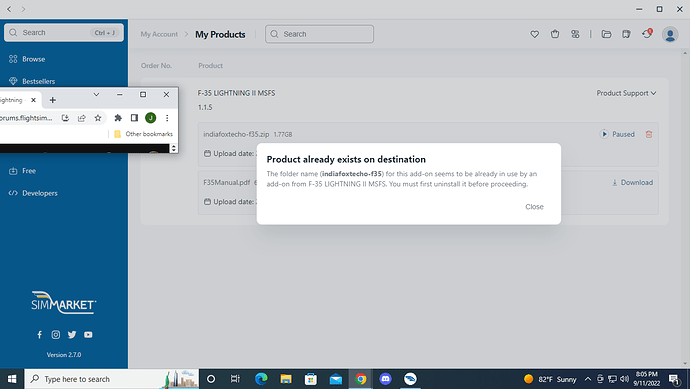
Task: Open taskbar clock showing 8:05 PM
Action: coord(646,379)
